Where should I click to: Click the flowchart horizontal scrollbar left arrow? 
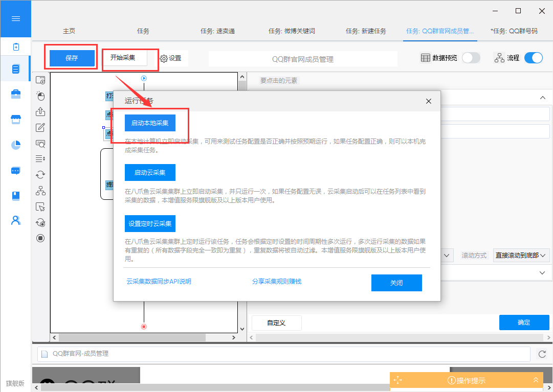point(54,337)
